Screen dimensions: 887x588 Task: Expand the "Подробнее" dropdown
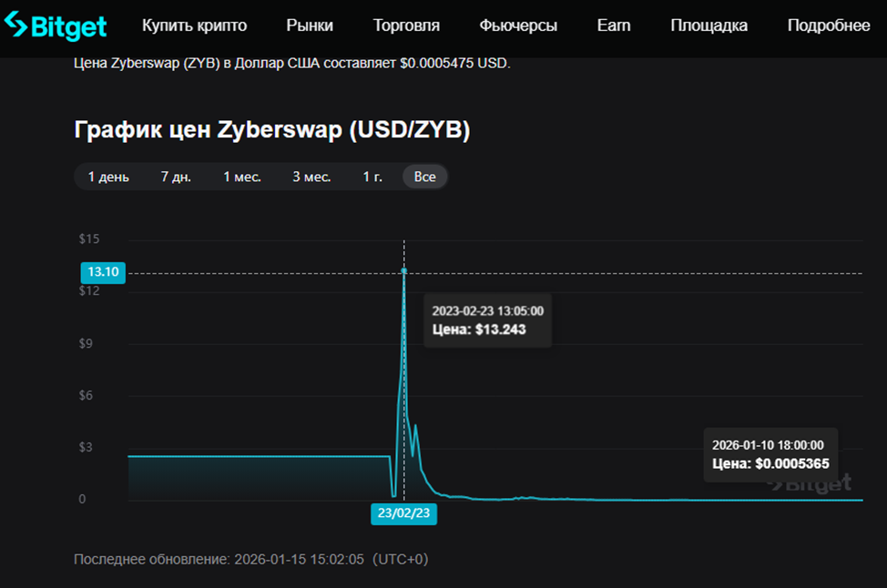828,25
